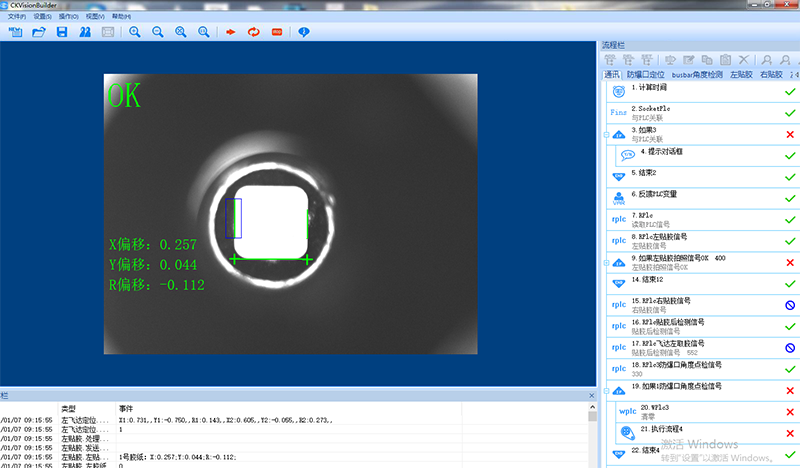Open the 文件 menu
The height and width of the screenshot is (468, 800).
pos(17,17)
